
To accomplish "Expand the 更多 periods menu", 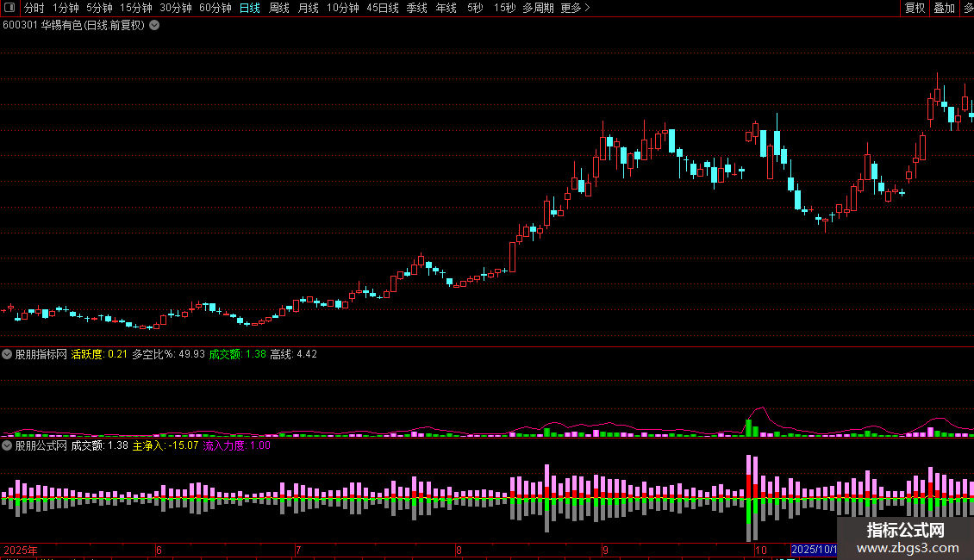I will [x=575, y=8].
